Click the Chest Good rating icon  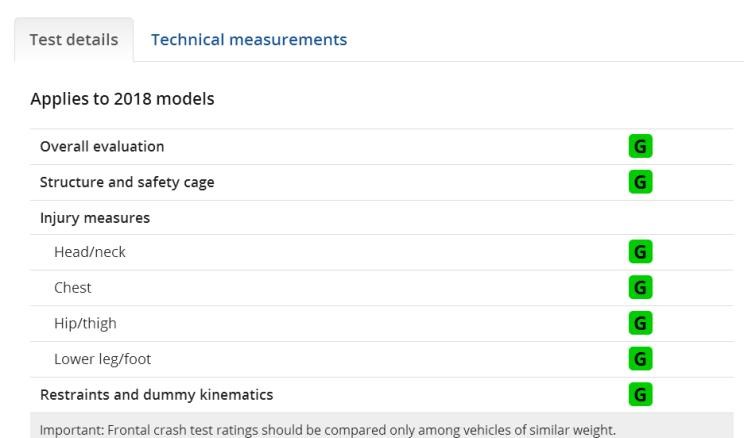pos(640,287)
